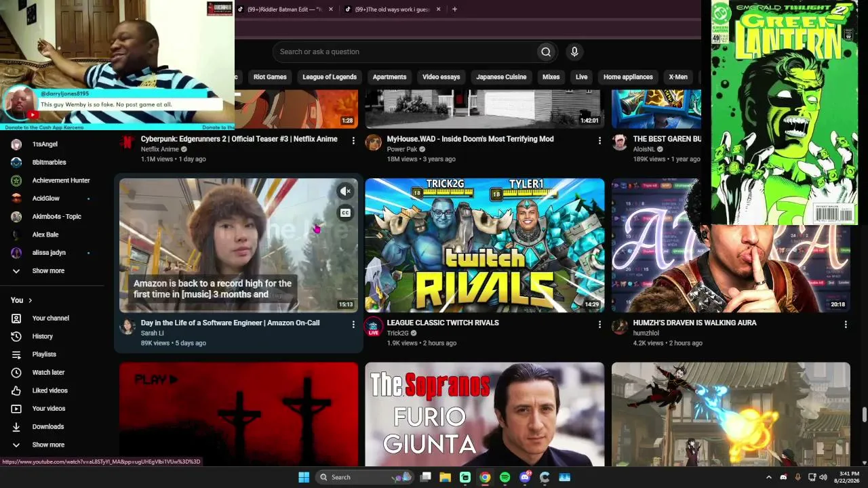Screen dimensions: 868x488
Task: Open Trick2G's live channel avatar
Action: click(374, 327)
